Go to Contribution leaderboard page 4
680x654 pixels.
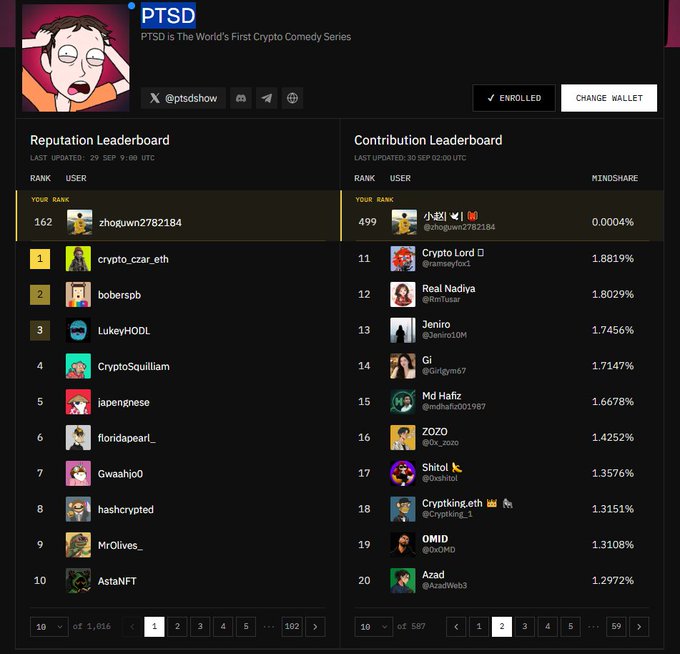pos(548,627)
